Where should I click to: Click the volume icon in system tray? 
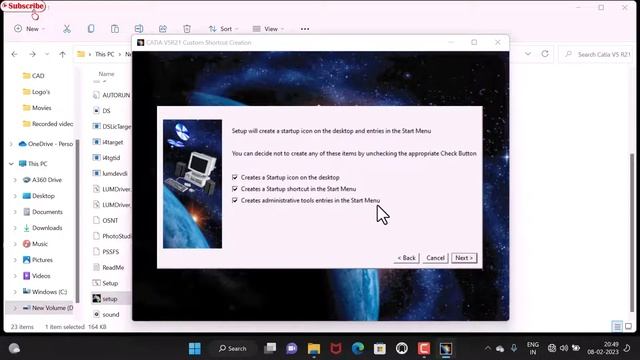pyautogui.click(x=564, y=348)
